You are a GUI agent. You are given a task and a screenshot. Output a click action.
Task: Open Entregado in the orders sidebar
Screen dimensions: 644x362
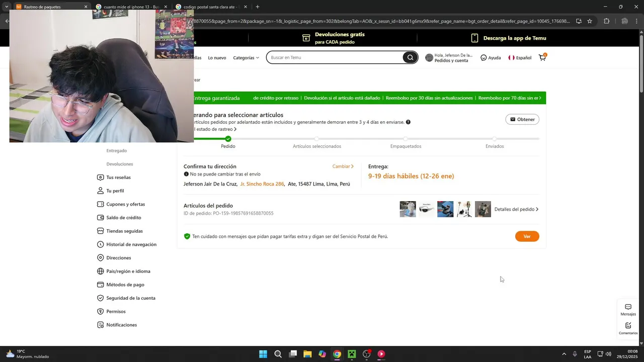pyautogui.click(x=117, y=151)
